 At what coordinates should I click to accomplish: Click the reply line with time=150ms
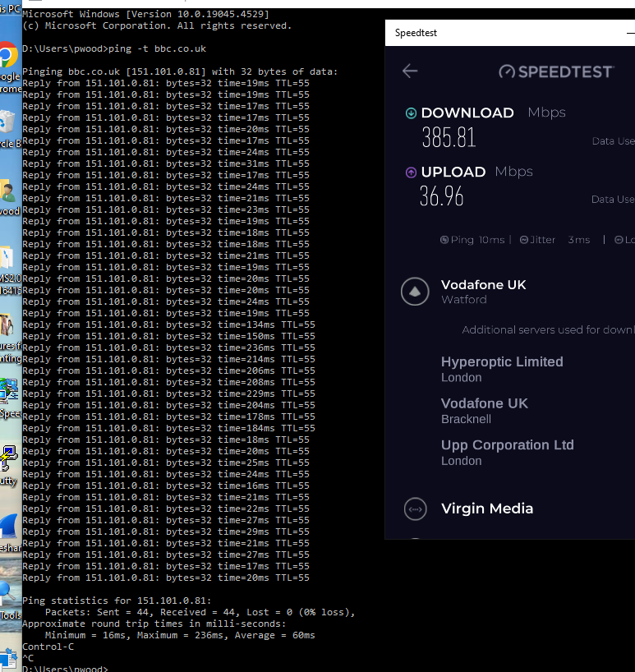(x=168, y=337)
